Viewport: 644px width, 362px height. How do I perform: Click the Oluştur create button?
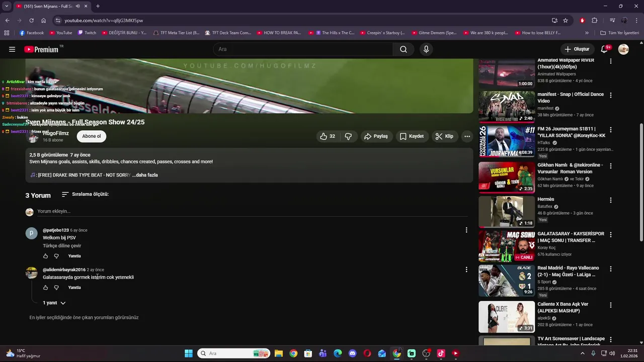click(x=577, y=49)
